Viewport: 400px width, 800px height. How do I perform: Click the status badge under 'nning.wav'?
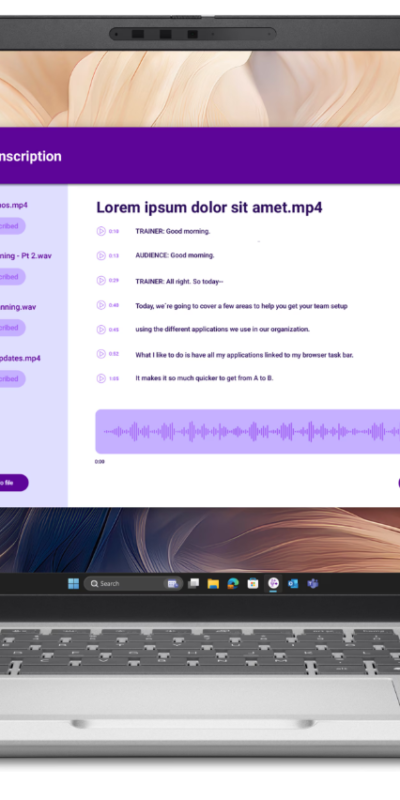tap(12, 328)
